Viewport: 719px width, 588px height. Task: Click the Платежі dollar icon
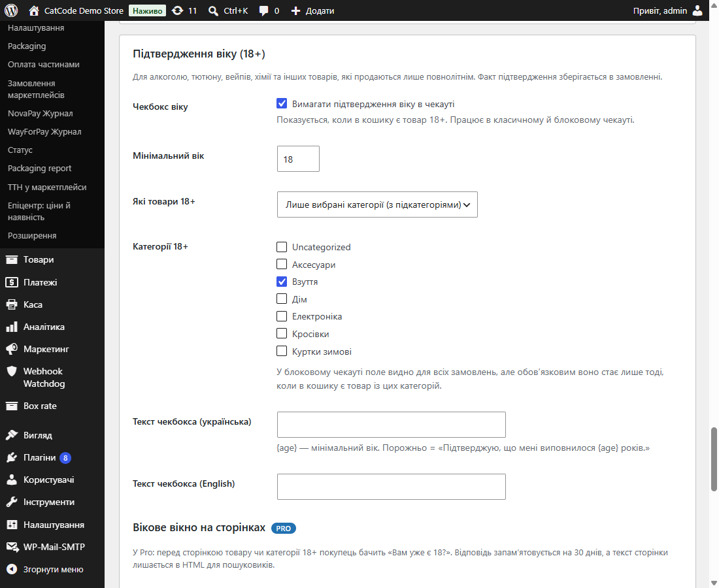12,282
